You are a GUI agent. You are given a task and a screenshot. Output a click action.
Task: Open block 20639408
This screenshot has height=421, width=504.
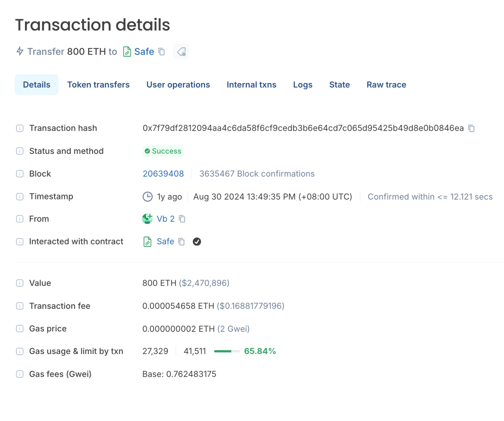click(x=163, y=174)
